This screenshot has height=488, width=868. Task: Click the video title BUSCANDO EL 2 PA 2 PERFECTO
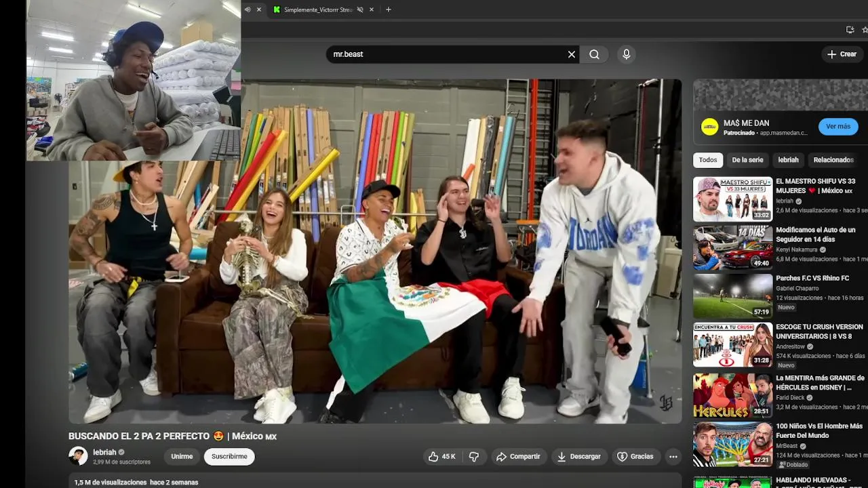(172, 436)
